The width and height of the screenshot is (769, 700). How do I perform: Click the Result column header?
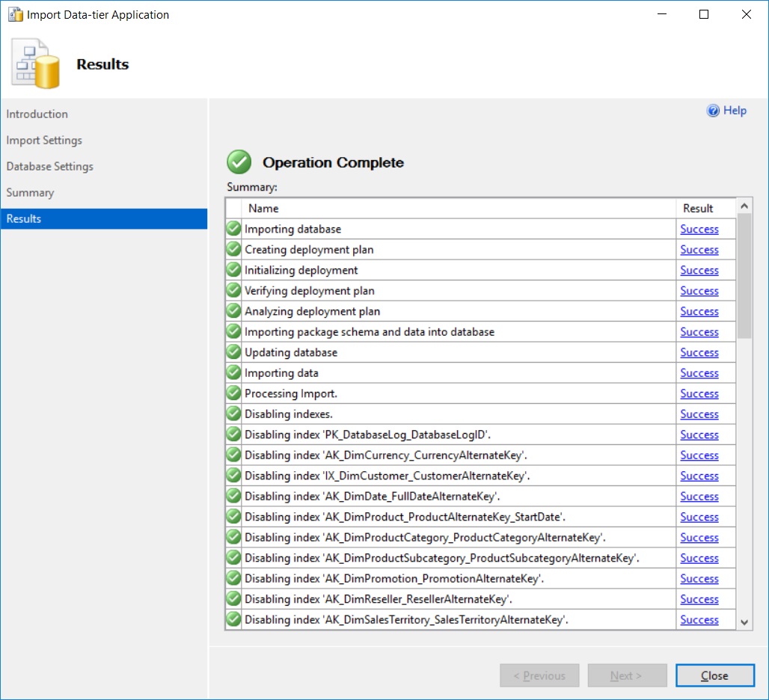705,209
